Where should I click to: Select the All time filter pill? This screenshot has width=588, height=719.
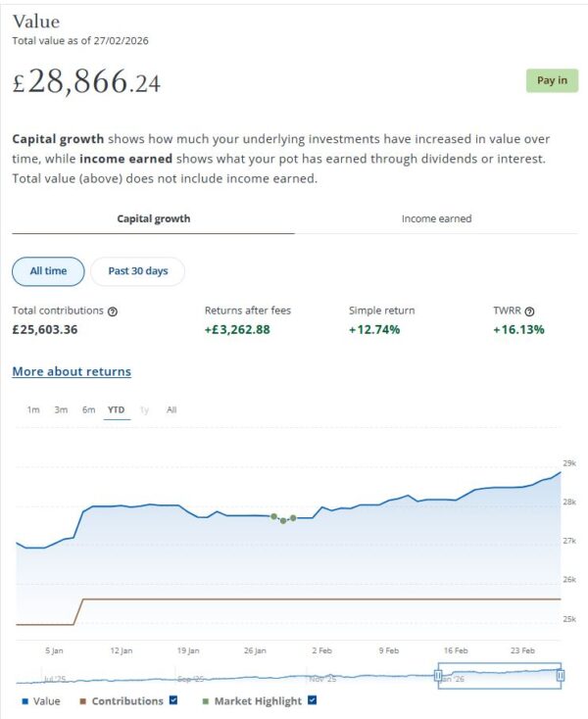click(48, 271)
